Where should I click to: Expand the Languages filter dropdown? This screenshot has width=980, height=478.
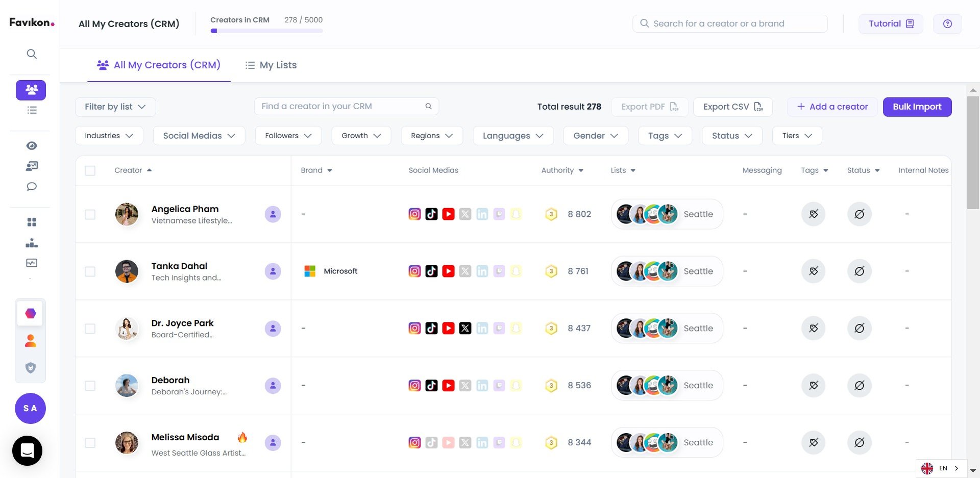tap(512, 136)
